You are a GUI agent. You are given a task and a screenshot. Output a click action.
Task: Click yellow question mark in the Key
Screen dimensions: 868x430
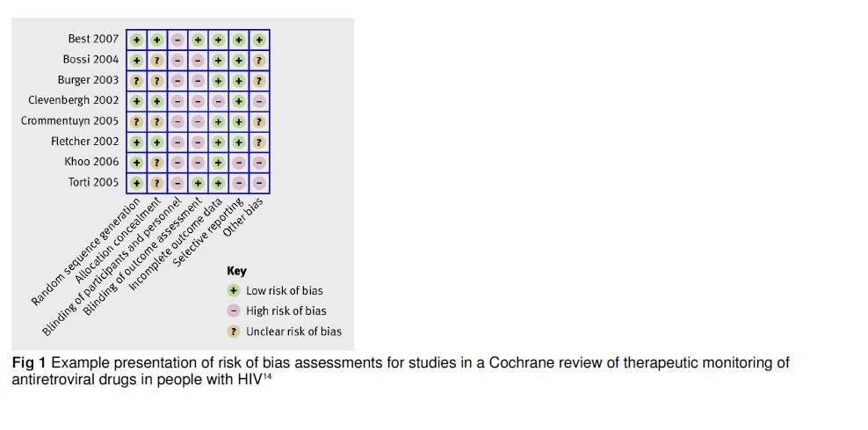coord(234,332)
